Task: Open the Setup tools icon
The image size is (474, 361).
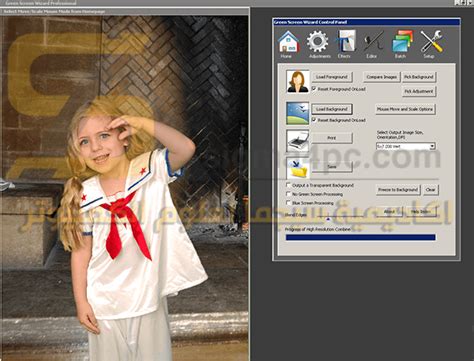Action: pyautogui.click(x=431, y=41)
